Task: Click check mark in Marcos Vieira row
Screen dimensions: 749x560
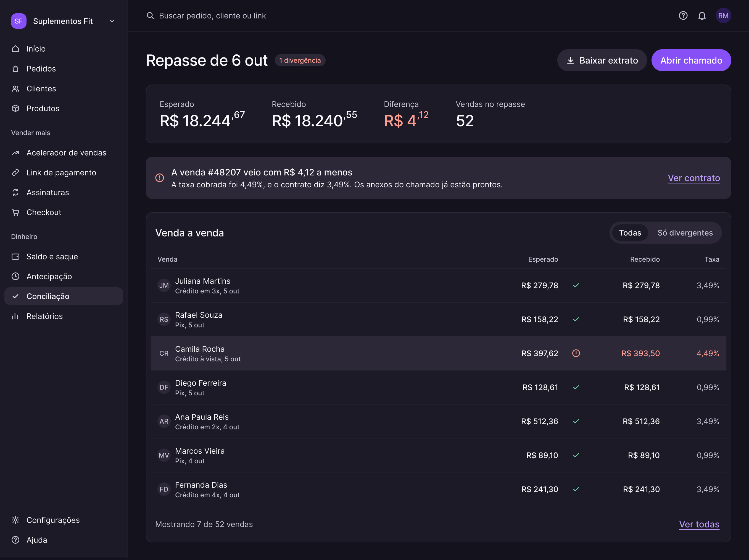Action: click(x=576, y=455)
